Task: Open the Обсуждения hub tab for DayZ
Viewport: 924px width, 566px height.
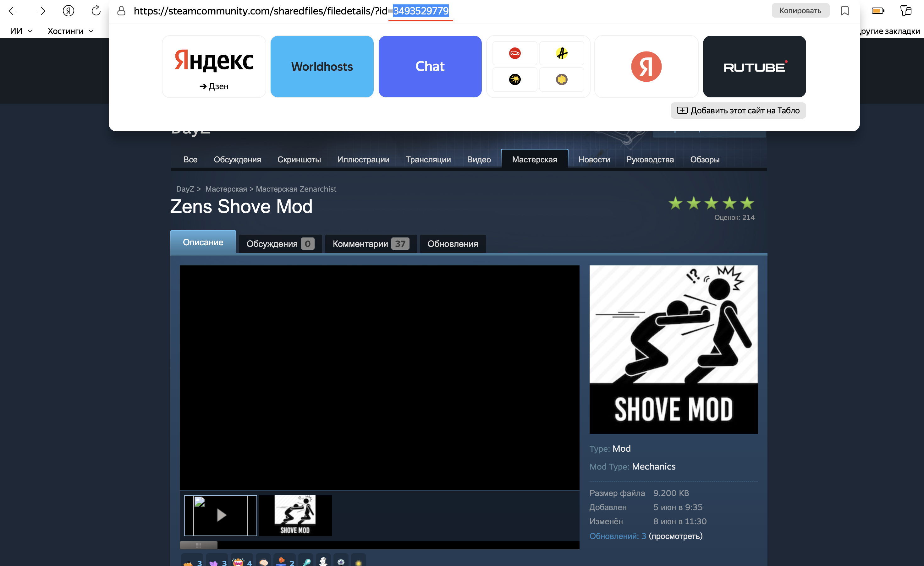Action: (237, 159)
